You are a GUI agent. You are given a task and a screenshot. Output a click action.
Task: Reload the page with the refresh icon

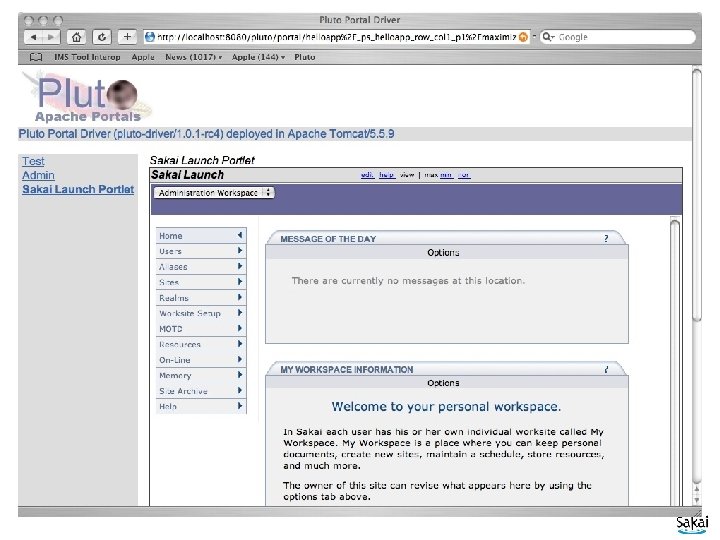point(101,37)
